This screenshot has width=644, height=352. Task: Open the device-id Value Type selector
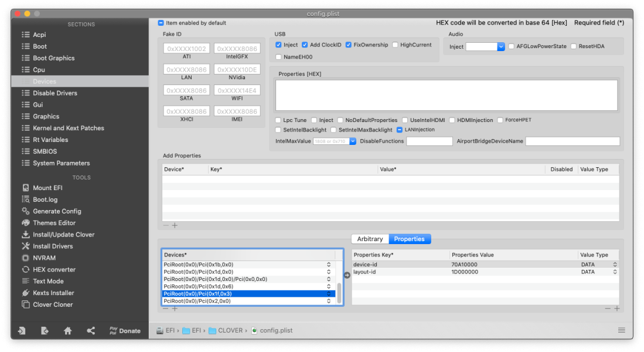[x=615, y=265]
